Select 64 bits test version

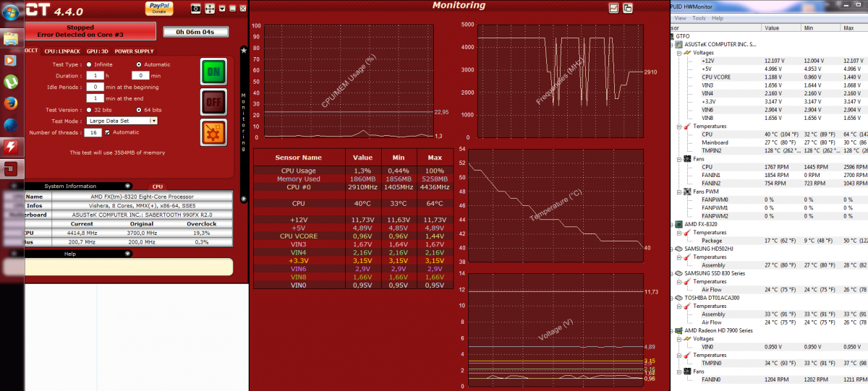coord(139,109)
